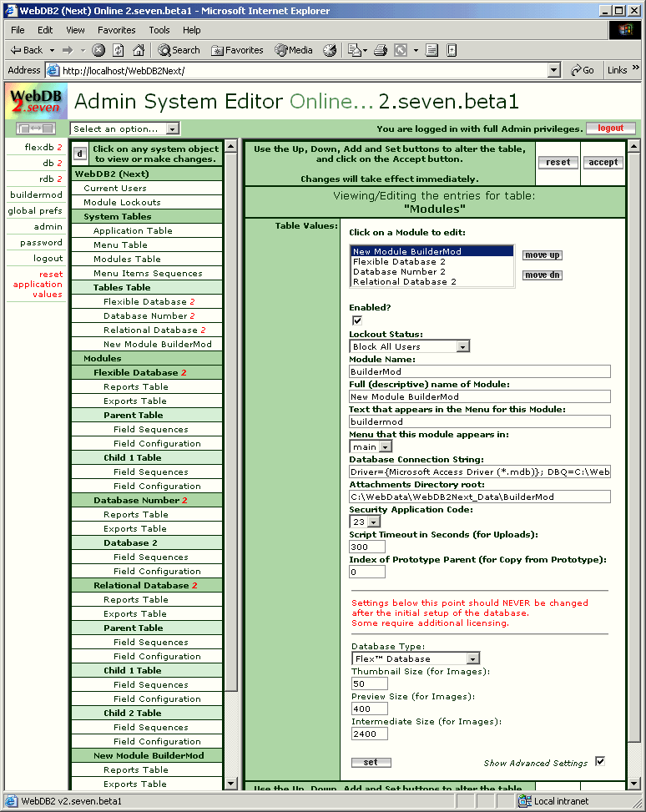Open 'Current Users' in the tree

147,188
